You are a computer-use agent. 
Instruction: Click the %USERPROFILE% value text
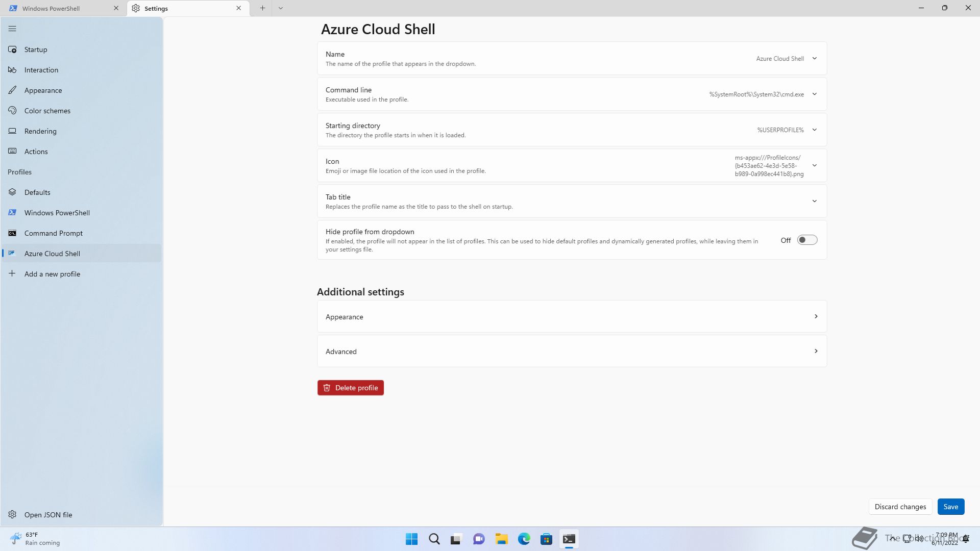(780, 130)
